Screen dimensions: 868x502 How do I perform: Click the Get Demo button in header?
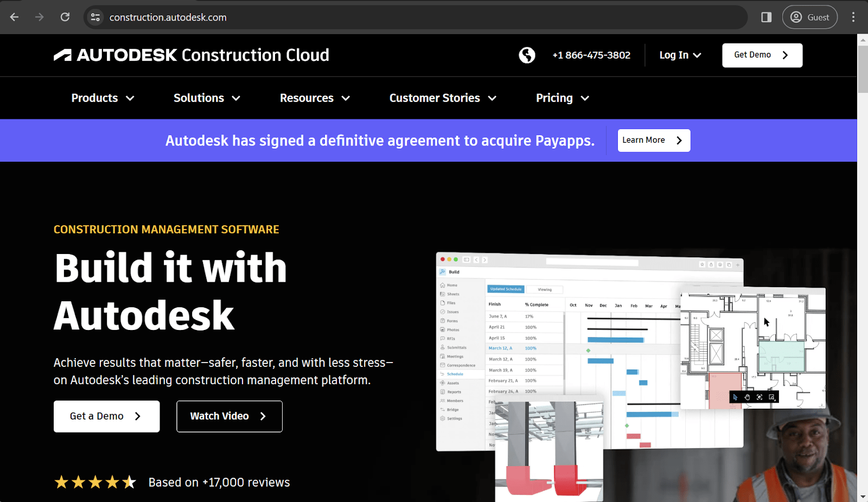[x=762, y=55]
